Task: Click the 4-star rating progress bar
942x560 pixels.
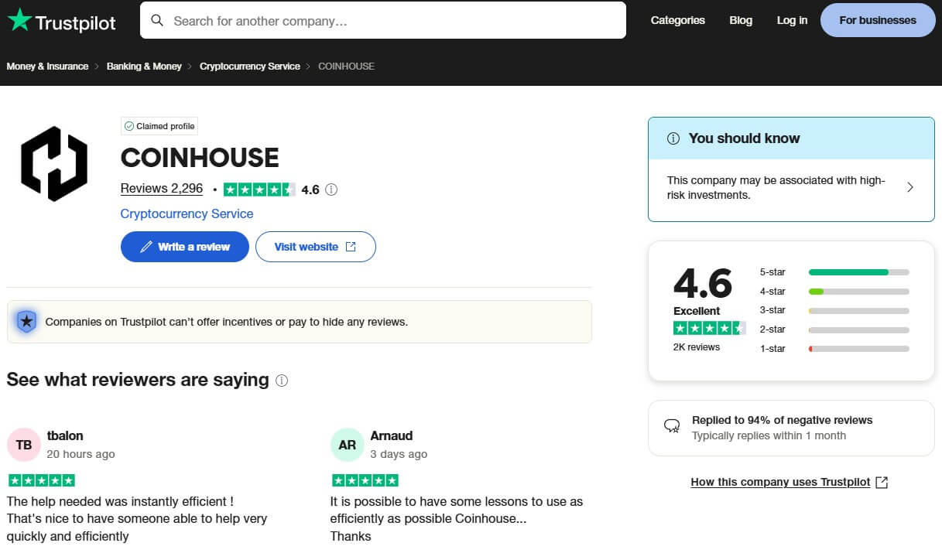Action: click(x=858, y=292)
